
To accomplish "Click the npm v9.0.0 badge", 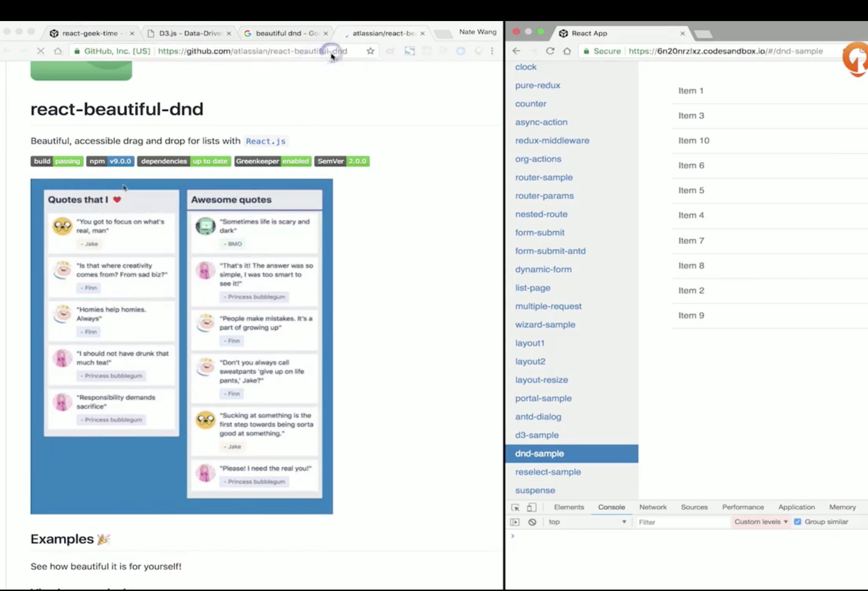I will click(110, 161).
